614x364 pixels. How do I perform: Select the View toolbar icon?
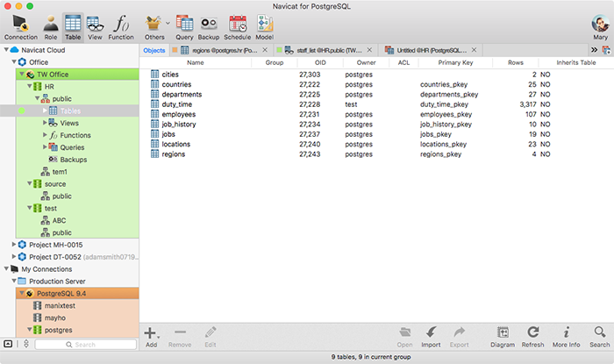(x=95, y=27)
